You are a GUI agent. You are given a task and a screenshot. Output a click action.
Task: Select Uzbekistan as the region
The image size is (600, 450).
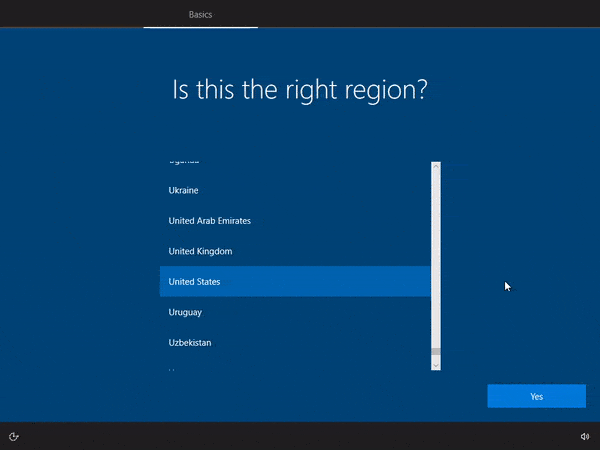click(x=190, y=343)
